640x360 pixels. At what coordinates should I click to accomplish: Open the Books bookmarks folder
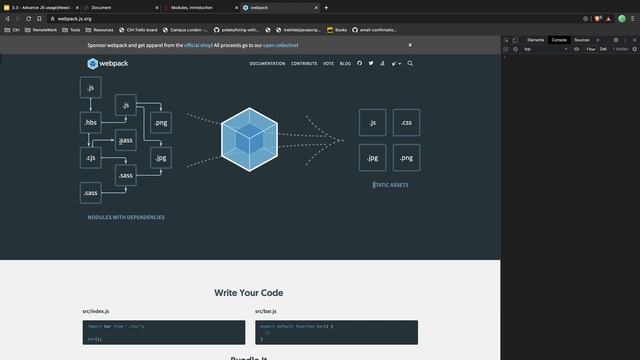pos(337,30)
